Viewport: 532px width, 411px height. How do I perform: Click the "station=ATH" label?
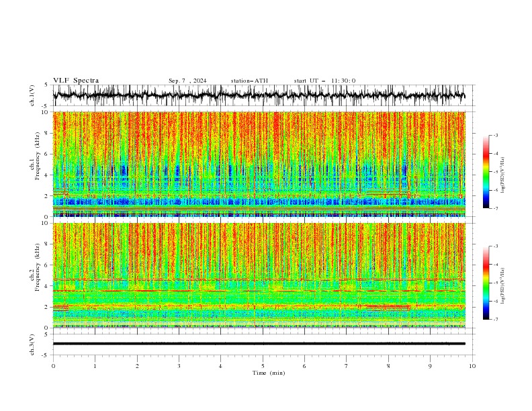[x=249, y=81]
